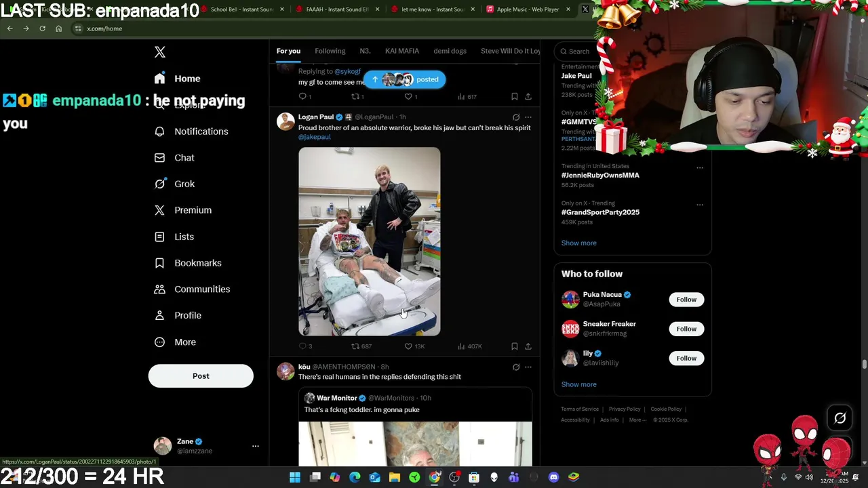Follow lily
This screenshot has height=488, width=868.
(686, 359)
